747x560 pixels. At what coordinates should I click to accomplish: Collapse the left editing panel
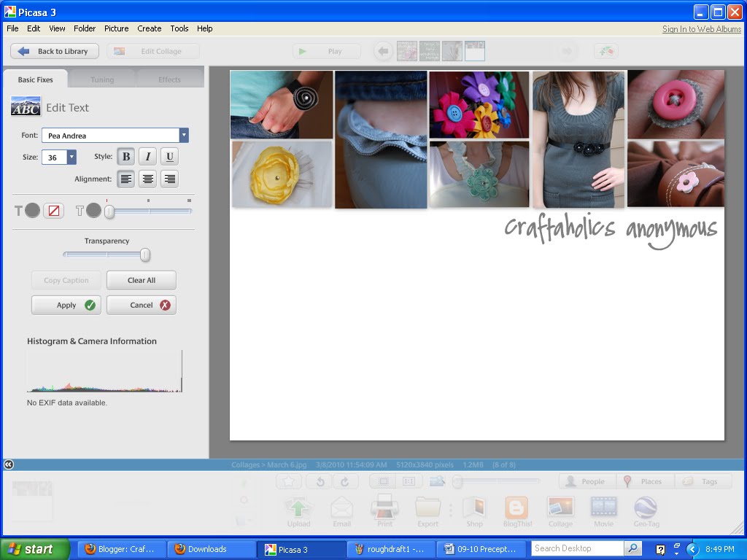coord(8,464)
